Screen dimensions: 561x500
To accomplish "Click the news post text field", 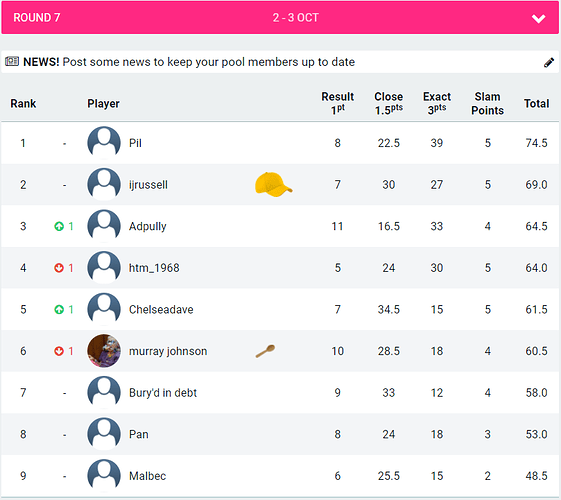I will coord(280,62).
